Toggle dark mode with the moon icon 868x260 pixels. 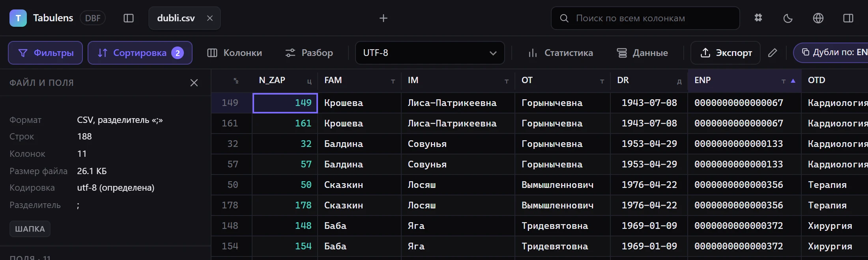coord(788,18)
